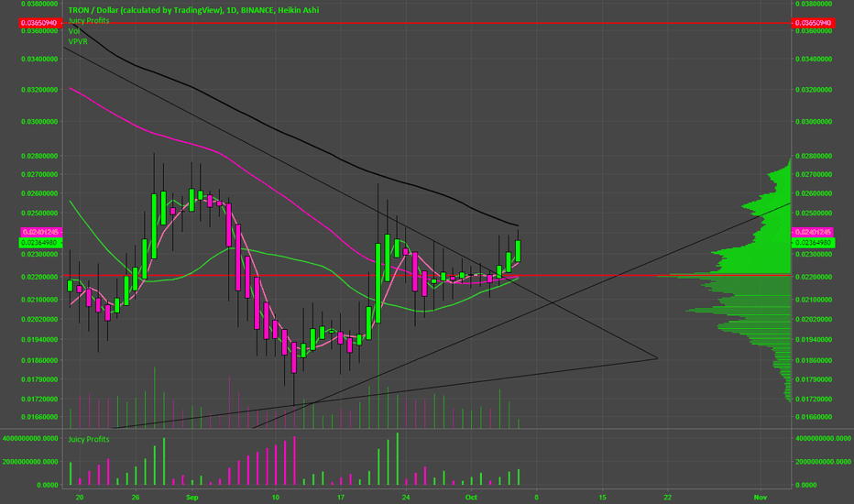Click pink 0.02401245 tag on left price scale
Screen dimensions: 854x504
(41, 232)
